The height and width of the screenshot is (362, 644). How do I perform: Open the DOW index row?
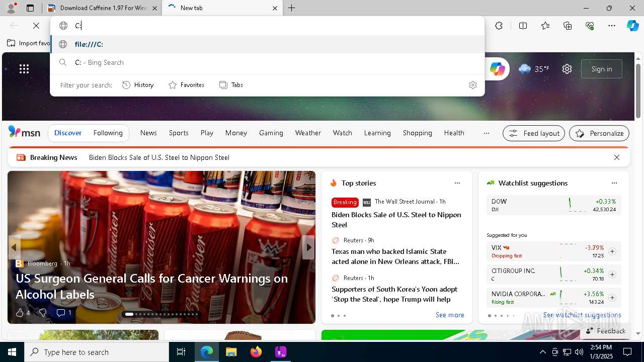(x=553, y=205)
